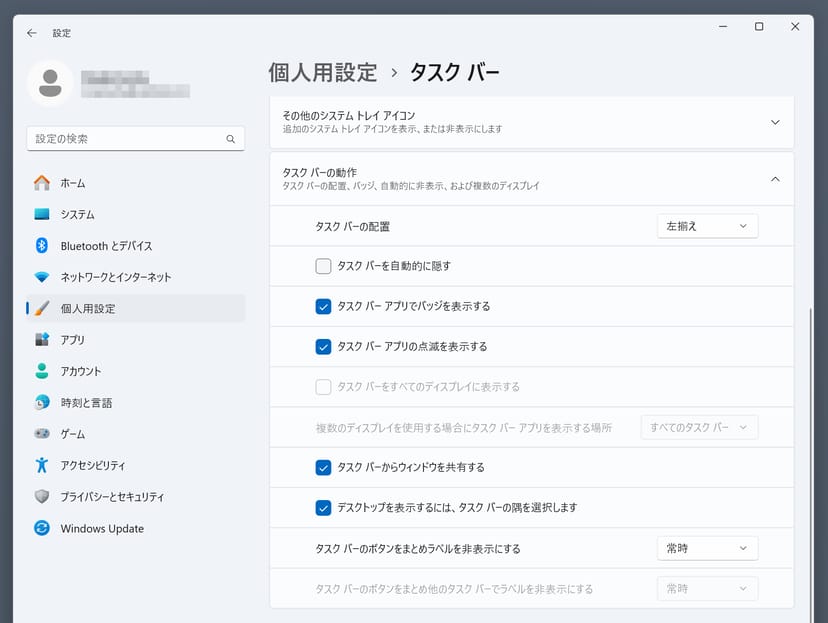This screenshot has height=623, width=828.
Task: Click the back arrow icon
Action: tap(32, 33)
